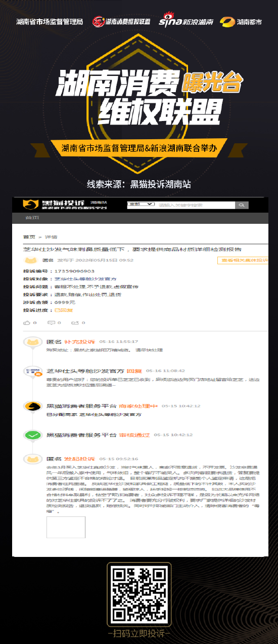Click the 6999元 amount value
The width and height of the screenshot is (278, 644).
[65, 302]
